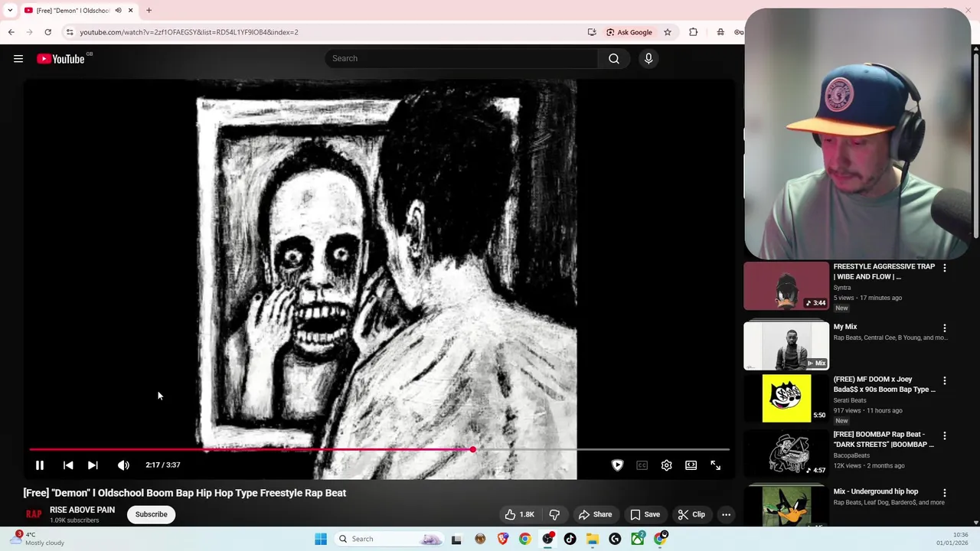
Task: Click into the YouTube search field
Action: [462, 59]
